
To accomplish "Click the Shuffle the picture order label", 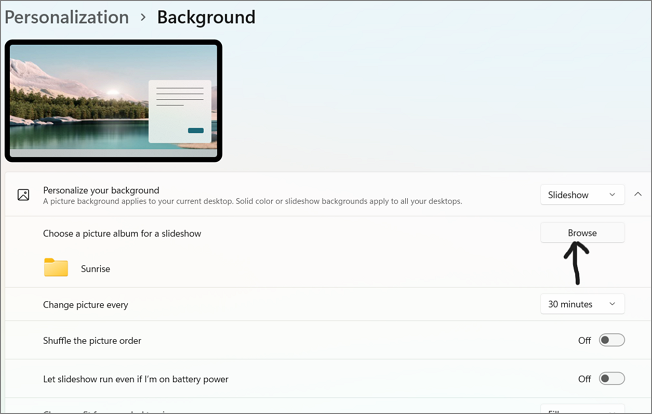I will [92, 340].
